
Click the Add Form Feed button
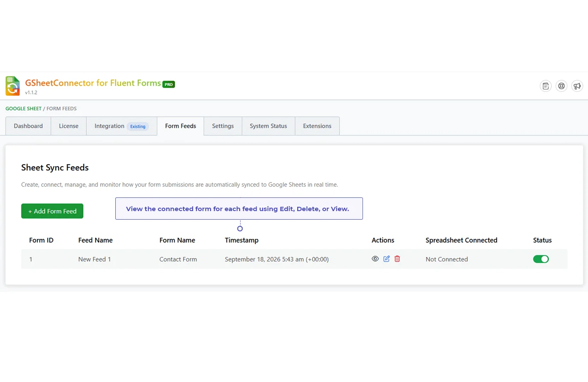click(52, 211)
